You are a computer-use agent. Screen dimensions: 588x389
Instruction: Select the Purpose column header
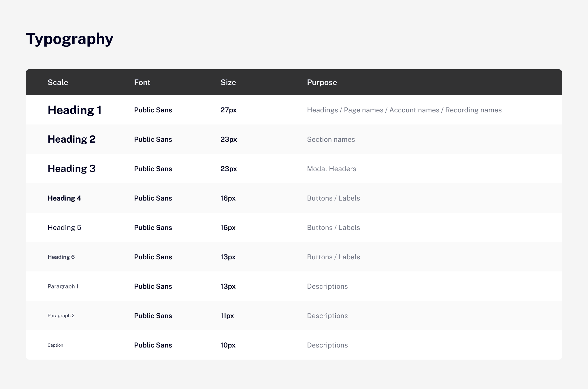tap(322, 82)
